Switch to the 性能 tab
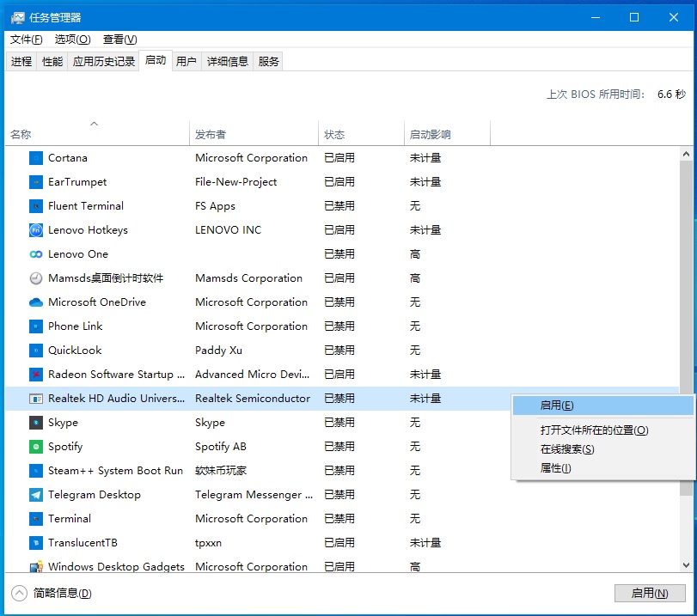This screenshot has height=616, width=697. [52, 61]
